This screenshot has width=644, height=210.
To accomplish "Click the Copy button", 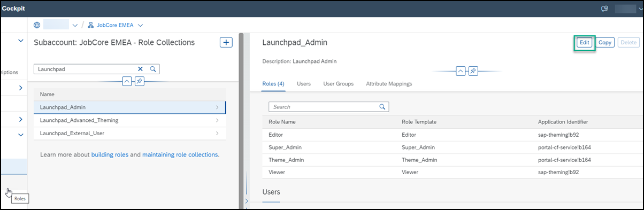I will (x=605, y=43).
